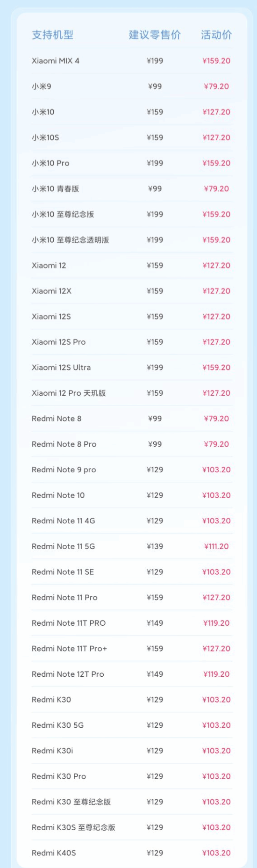Select Xiaomi 12 Pro 天玑版 entry
The height and width of the screenshot is (868, 257).
69,393
